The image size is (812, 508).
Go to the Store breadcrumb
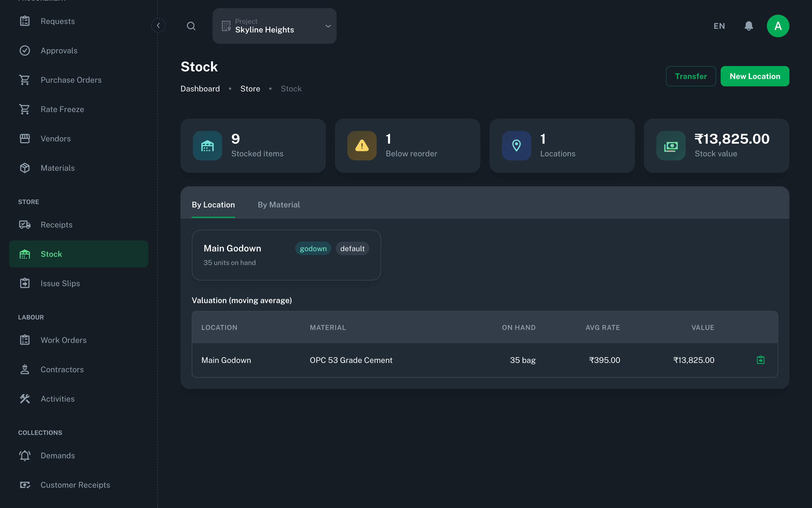pyautogui.click(x=250, y=89)
